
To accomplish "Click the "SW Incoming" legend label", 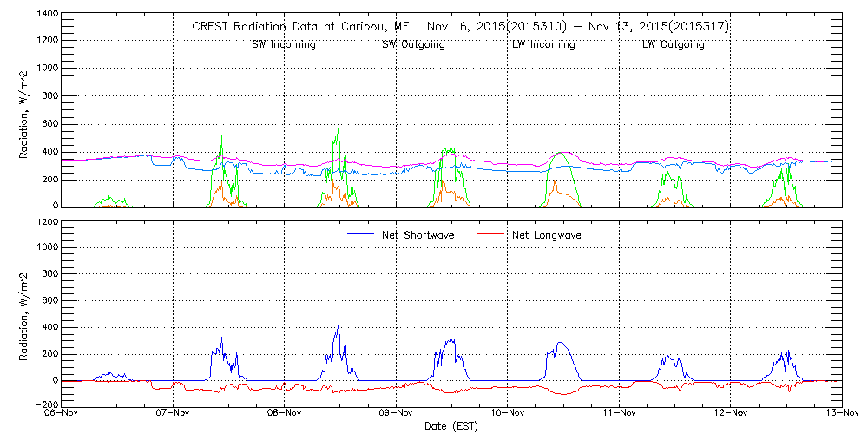I will click(x=286, y=45).
